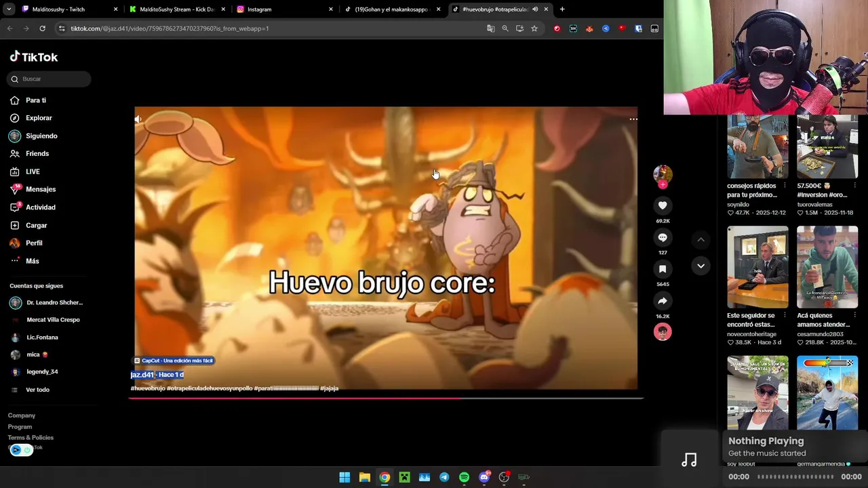This screenshot has width=868, height=488.
Task: Expand the Company footer section
Action: [22, 415]
